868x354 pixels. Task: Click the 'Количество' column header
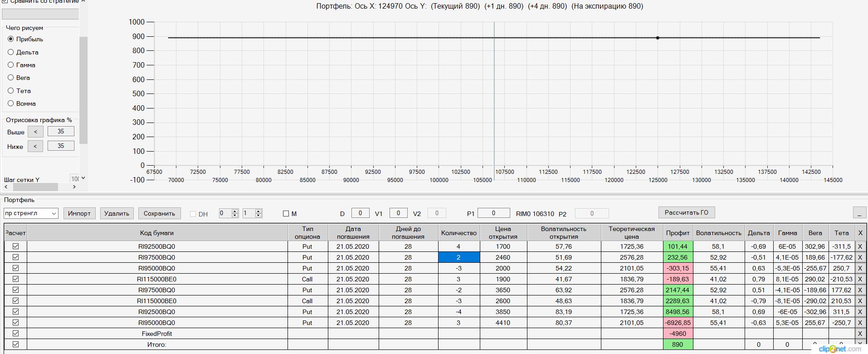(459, 233)
